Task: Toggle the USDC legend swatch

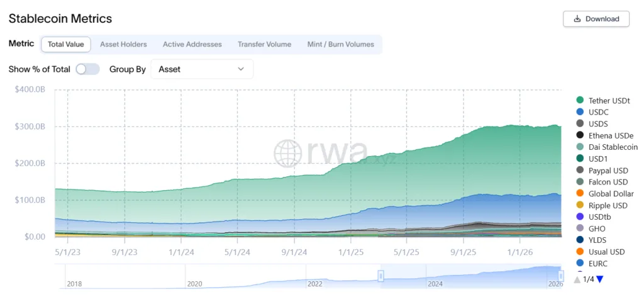Action: tap(580, 112)
